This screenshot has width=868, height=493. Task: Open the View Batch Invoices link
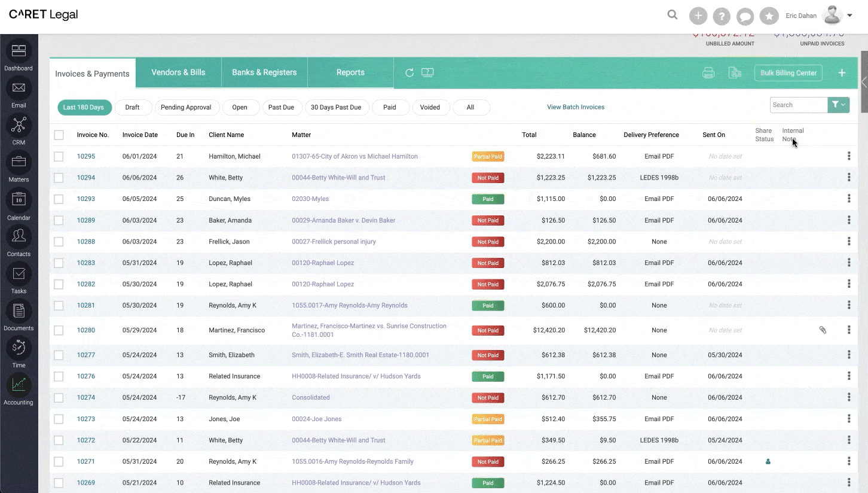(x=575, y=107)
